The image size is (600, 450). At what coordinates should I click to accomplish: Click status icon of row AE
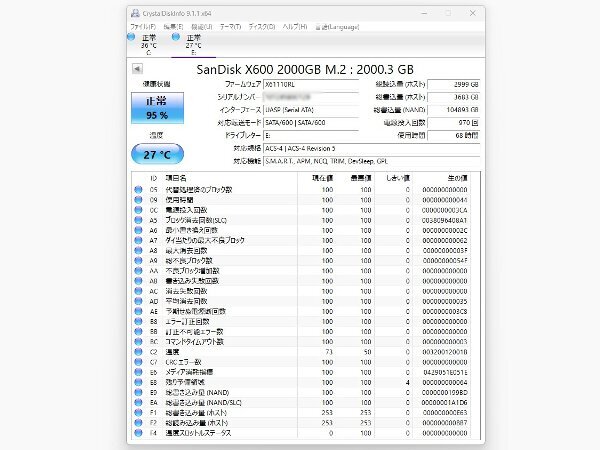click(x=138, y=311)
